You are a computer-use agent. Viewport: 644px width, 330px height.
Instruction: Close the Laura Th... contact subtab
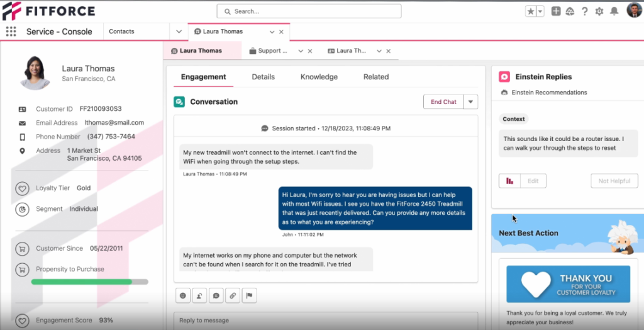pos(389,51)
